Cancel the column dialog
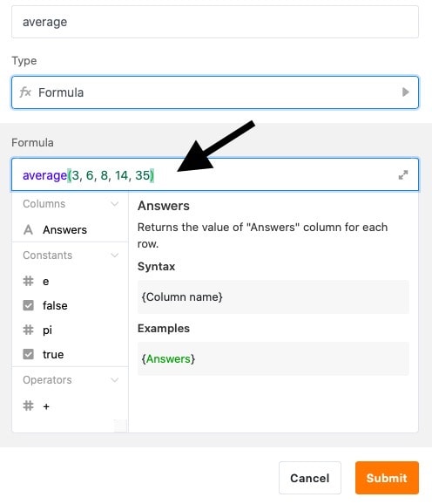 310,478
